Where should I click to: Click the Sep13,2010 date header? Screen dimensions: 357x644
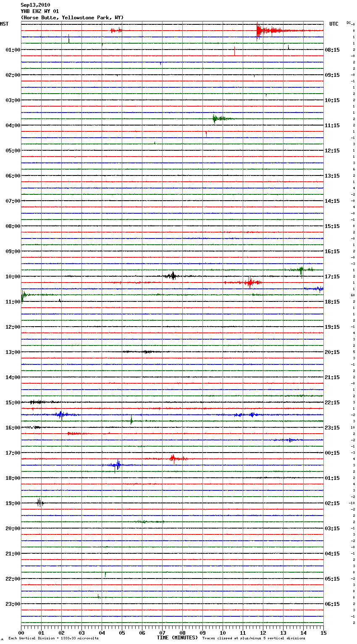coord(35,5)
